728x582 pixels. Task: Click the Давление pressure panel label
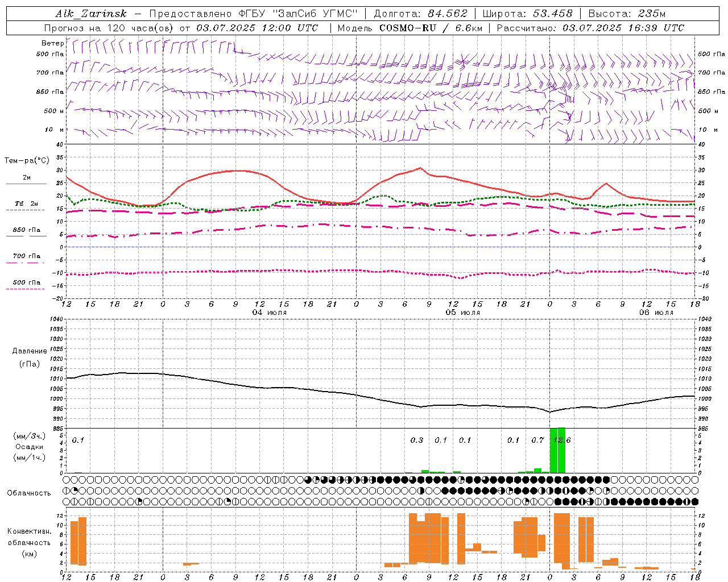29,351
